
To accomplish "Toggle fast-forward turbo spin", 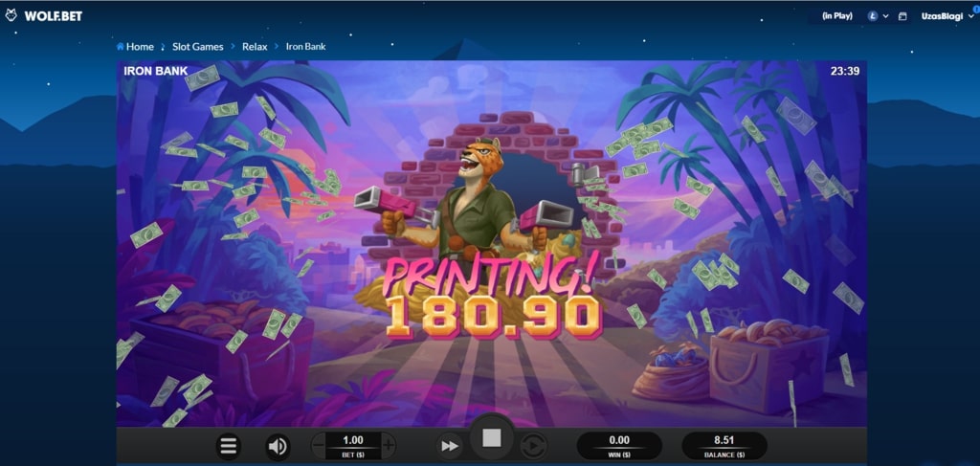I will (x=450, y=446).
